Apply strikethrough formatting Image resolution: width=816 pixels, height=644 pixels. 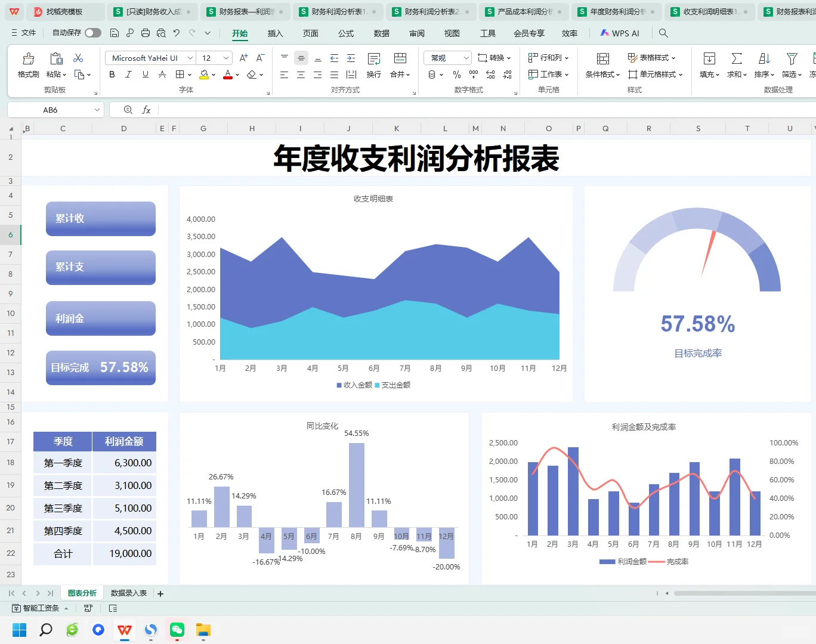(162, 75)
